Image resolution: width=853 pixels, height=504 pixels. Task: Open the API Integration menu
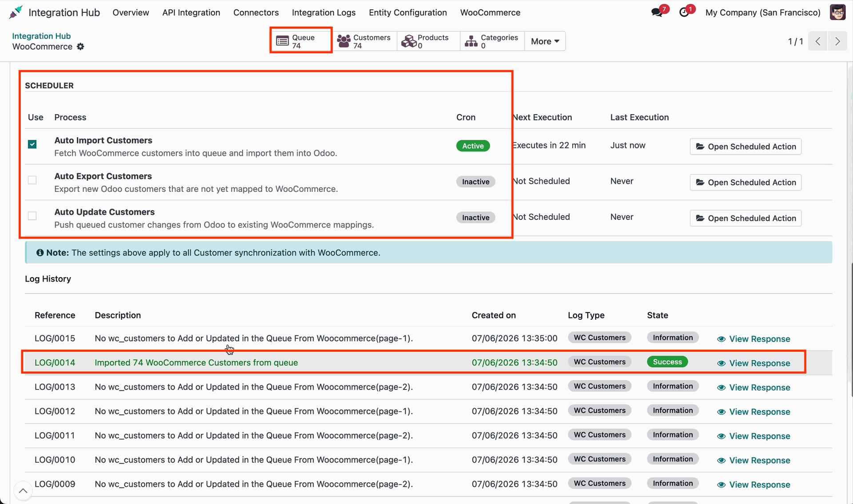coord(191,12)
